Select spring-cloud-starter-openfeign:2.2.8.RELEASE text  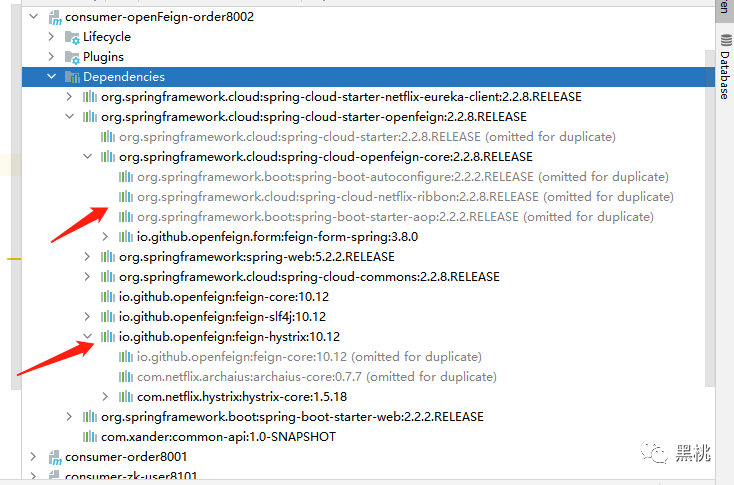click(x=314, y=117)
